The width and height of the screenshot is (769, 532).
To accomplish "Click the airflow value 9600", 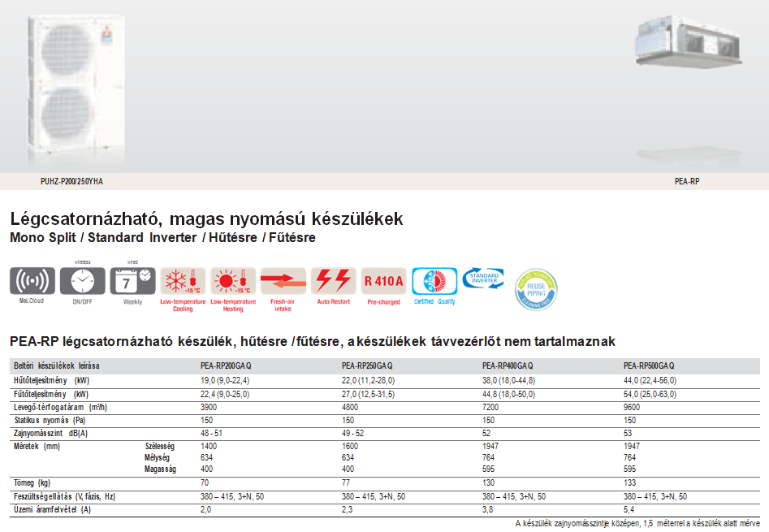I will point(632,408).
